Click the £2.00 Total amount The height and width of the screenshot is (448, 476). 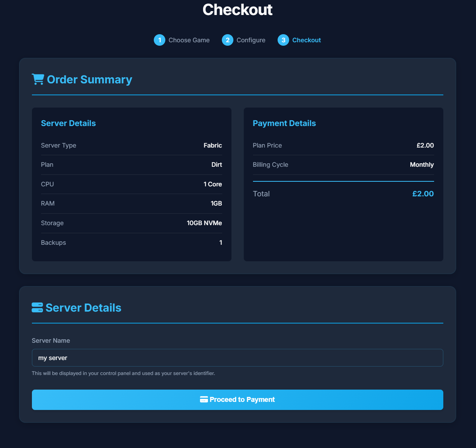pos(423,194)
